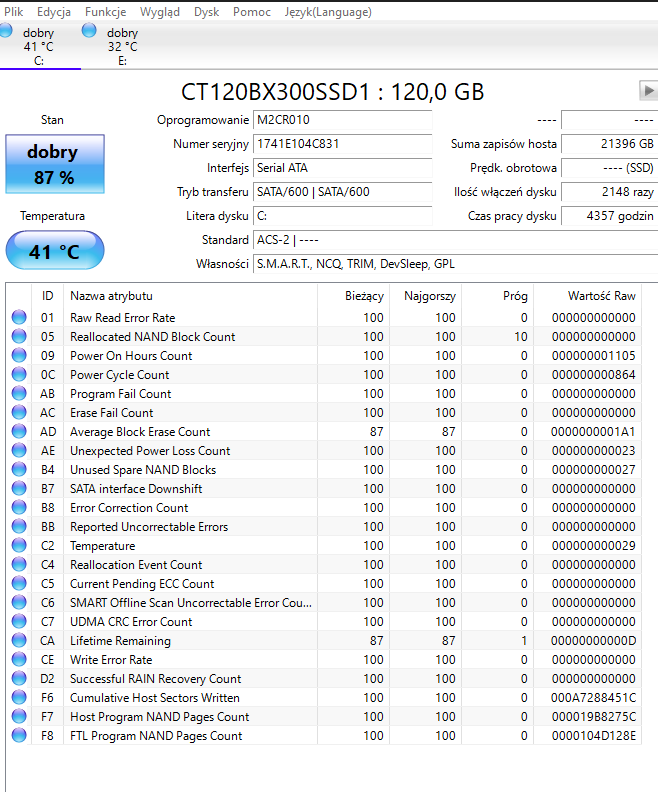Screen dimensions: 658x792
Task: Click status orb of Current Pending ECC Count
Action: [19, 583]
